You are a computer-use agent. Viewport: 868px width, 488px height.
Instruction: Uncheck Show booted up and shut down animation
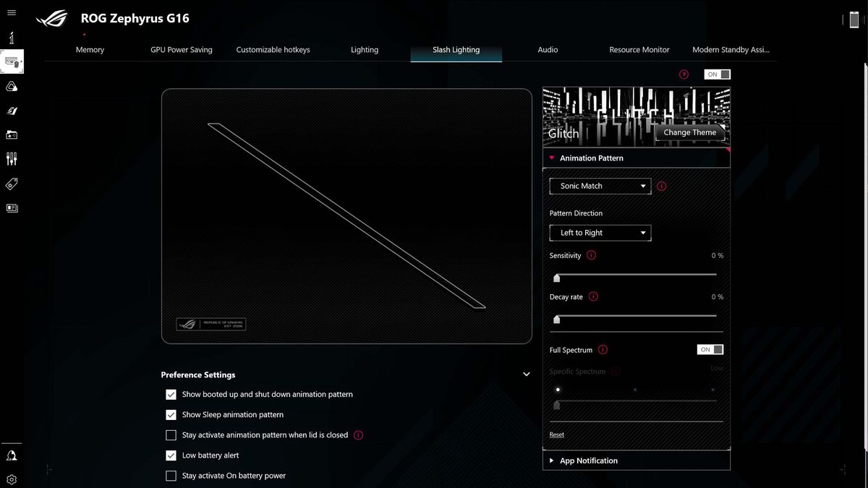(x=171, y=395)
